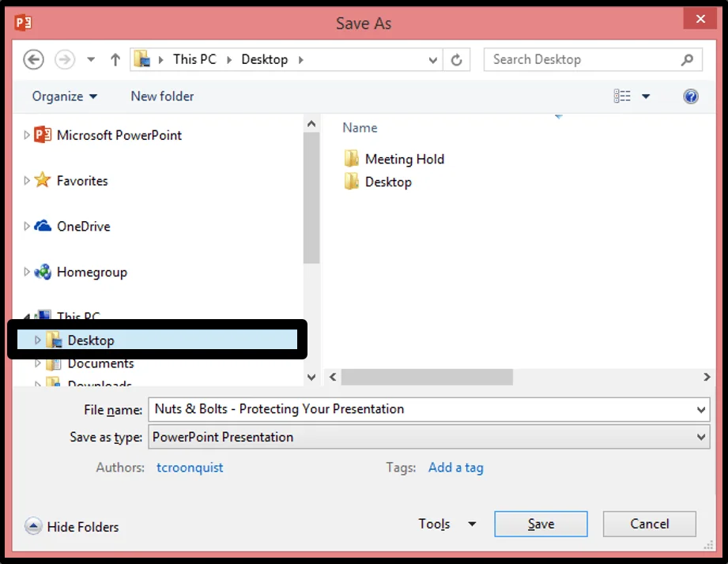This screenshot has width=728, height=564.
Task: Expand the chevron after This PC in path
Action: 229,60
